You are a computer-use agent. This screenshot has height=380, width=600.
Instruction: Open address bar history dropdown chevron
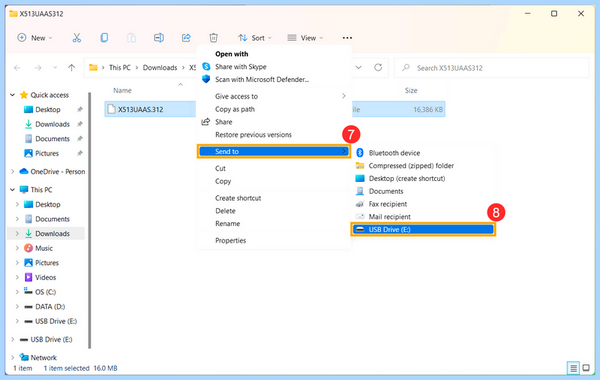coord(359,67)
